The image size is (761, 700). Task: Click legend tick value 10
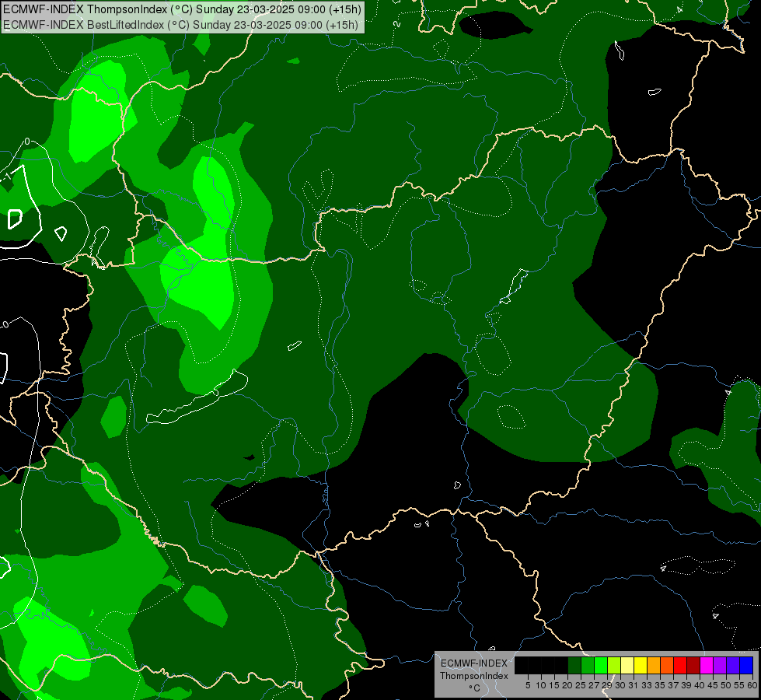click(541, 685)
